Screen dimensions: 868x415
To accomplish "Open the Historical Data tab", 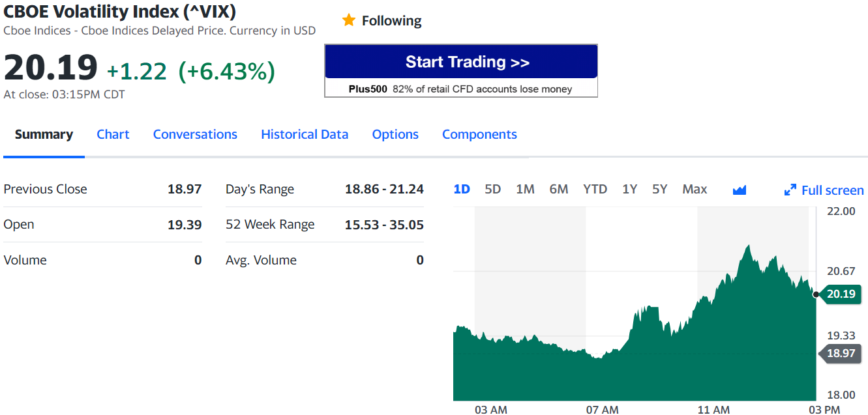I will pos(305,134).
